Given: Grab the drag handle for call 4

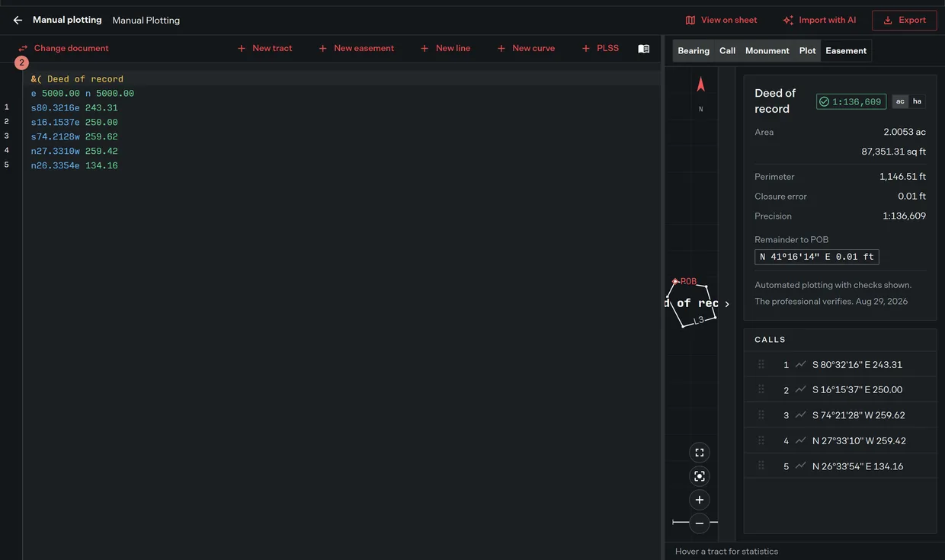Looking at the screenshot, I should (x=761, y=440).
